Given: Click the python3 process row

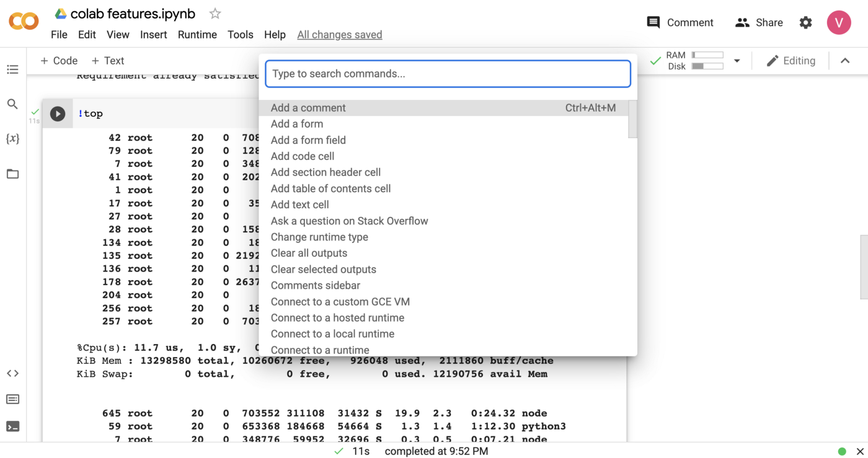Looking at the screenshot, I should [x=334, y=426].
